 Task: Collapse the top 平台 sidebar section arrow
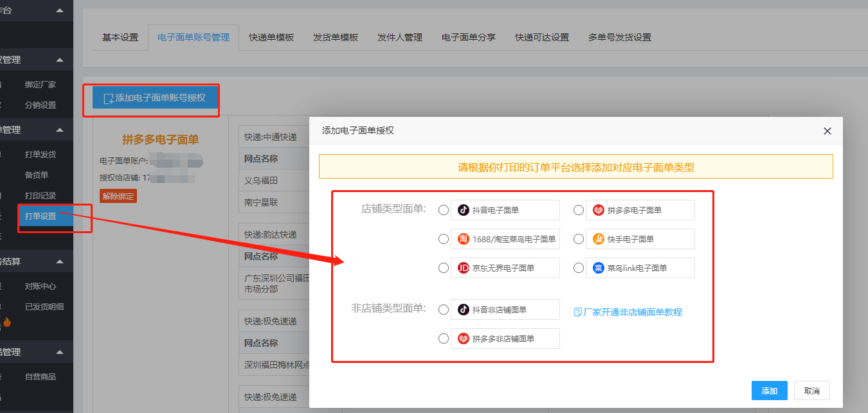[x=60, y=10]
